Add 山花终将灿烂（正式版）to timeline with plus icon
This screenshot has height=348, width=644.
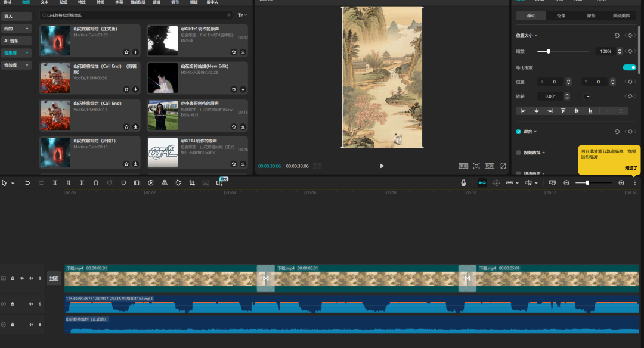click(135, 52)
